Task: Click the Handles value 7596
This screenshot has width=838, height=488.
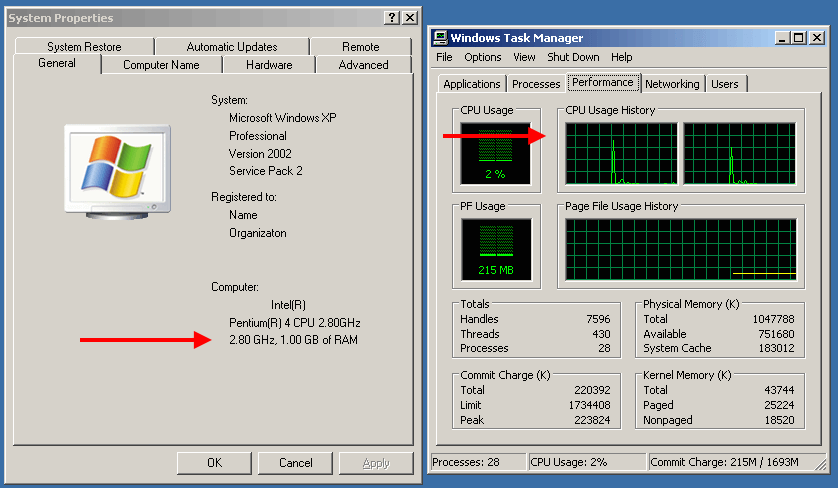Action: pos(598,319)
